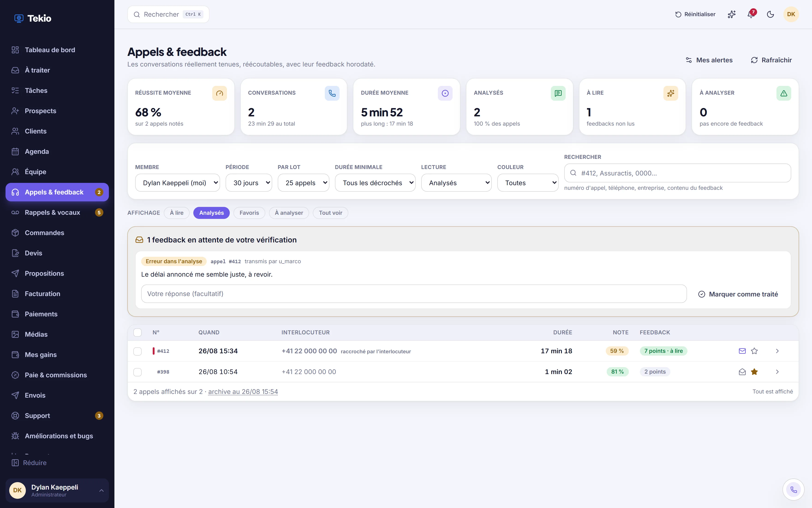812x508 pixels.
Task: Open the Par lot dropdown
Action: click(303, 183)
